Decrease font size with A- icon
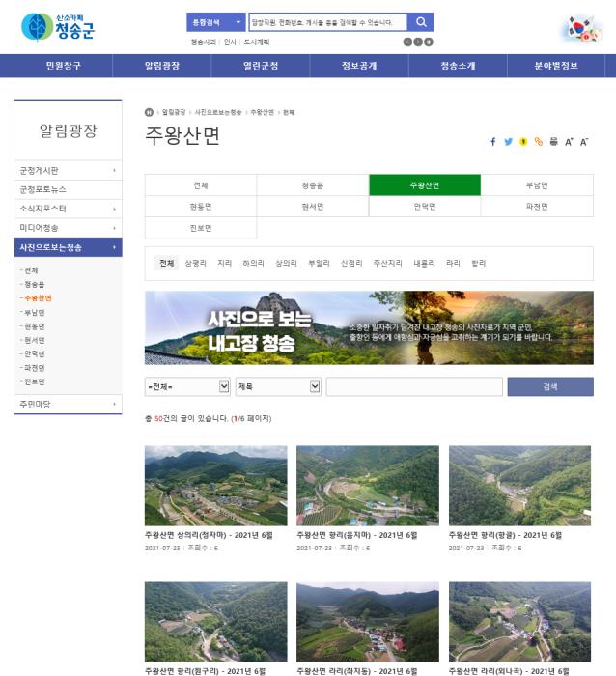This screenshot has height=676, width=616. point(584,142)
